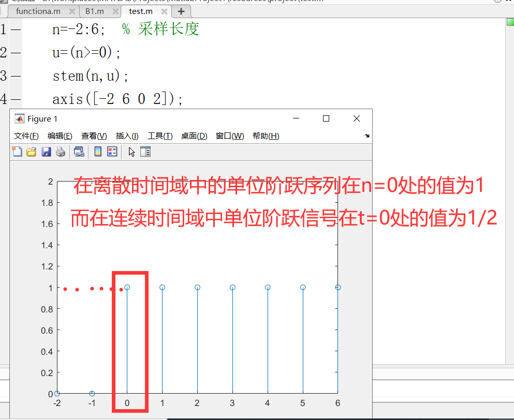This screenshot has width=514, height=420.
Task: Open the property inspector toolbar icon
Action: (x=144, y=152)
